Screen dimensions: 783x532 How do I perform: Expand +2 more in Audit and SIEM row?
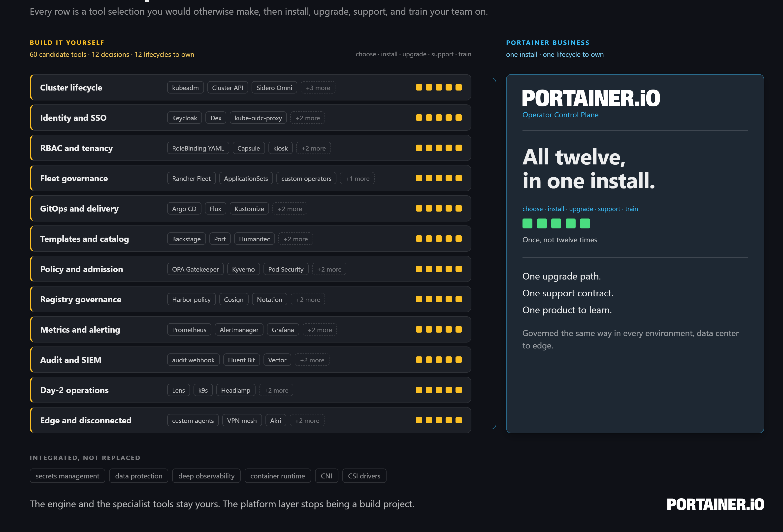pyautogui.click(x=312, y=360)
